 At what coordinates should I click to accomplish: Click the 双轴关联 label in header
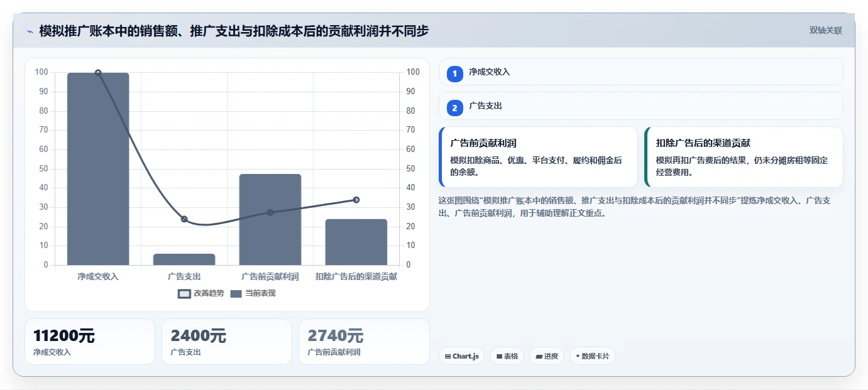(x=825, y=31)
